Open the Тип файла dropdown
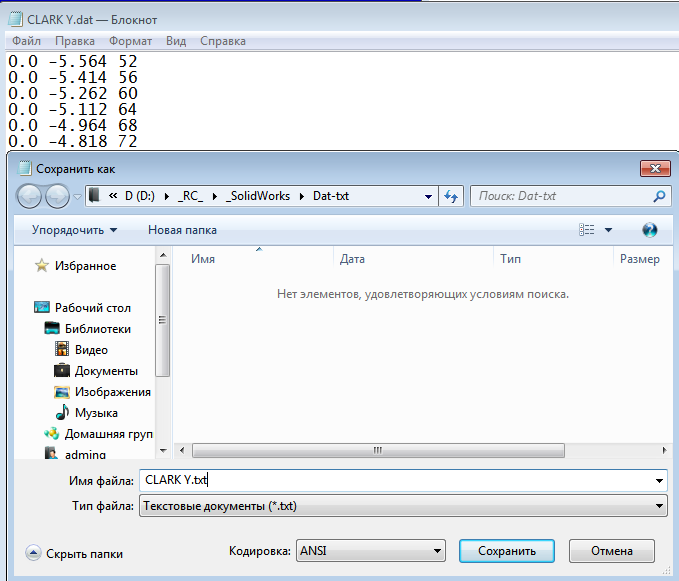Viewport: 679px width, 581px height. (403, 506)
